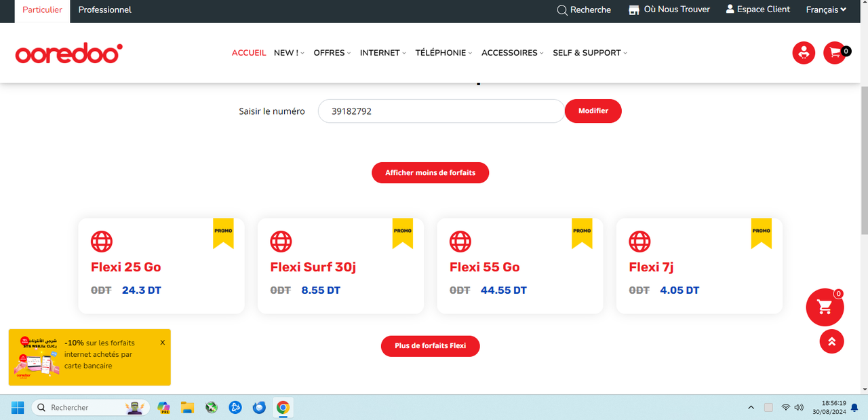
Task: Click the 4.05 DT price
Action: [679, 290]
